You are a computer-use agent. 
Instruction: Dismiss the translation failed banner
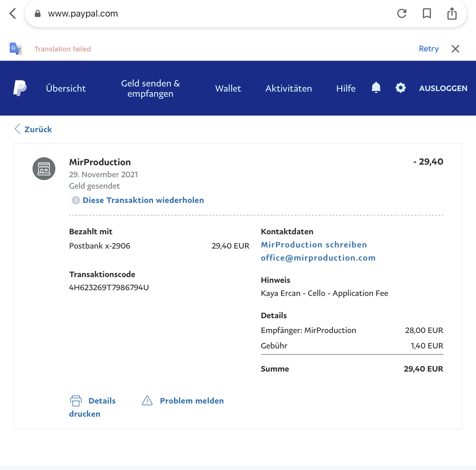click(455, 49)
